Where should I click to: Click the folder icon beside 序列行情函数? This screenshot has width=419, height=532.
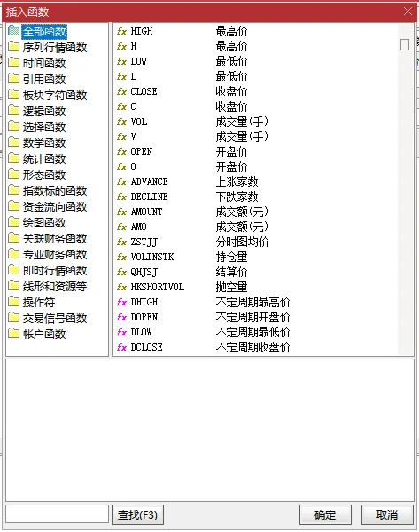click(x=13, y=47)
